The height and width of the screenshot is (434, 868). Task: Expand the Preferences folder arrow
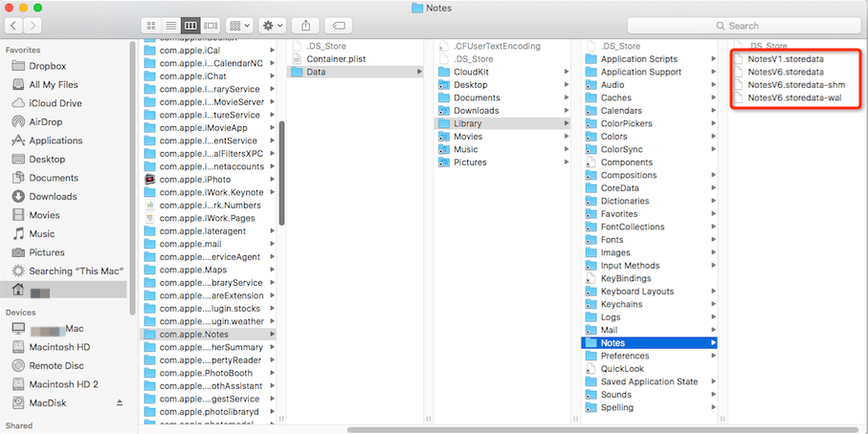714,356
